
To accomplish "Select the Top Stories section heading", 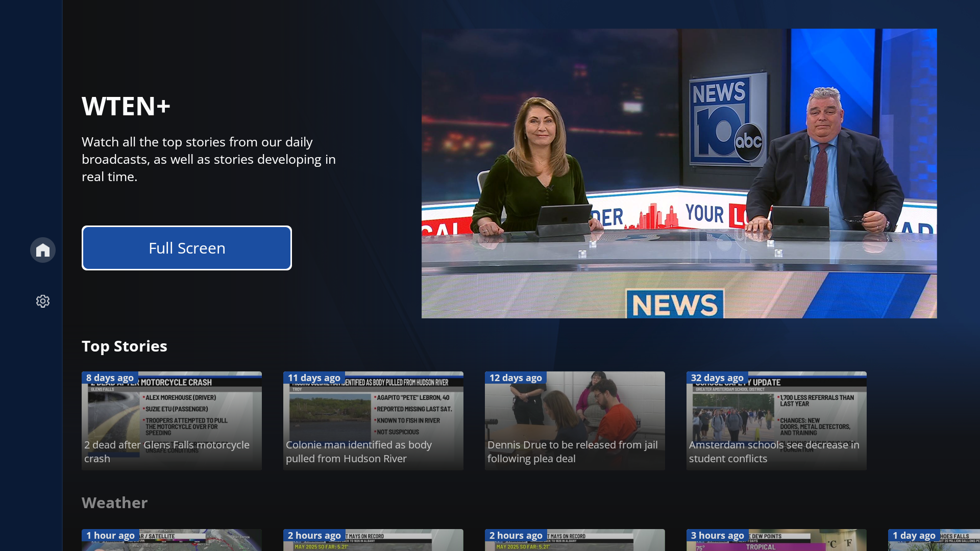I will [x=125, y=346].
